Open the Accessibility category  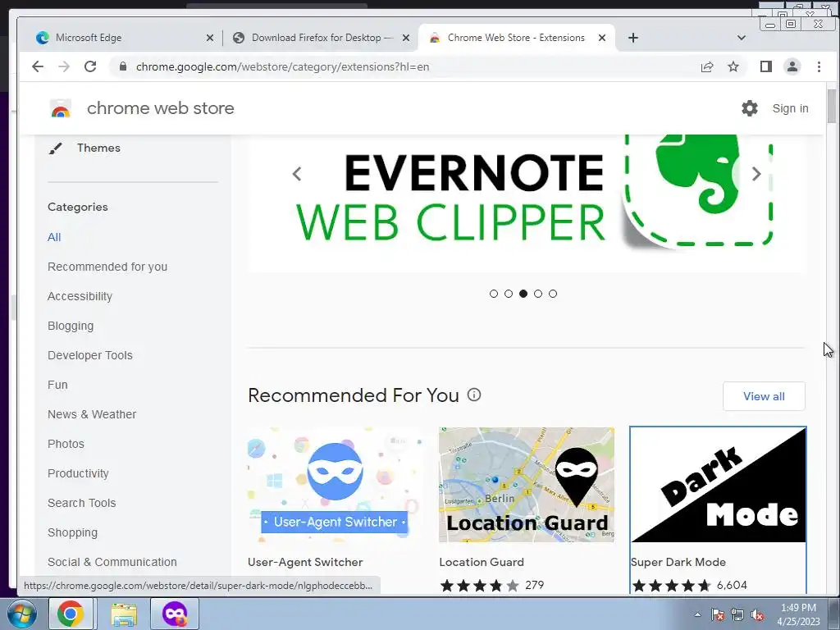80,296
